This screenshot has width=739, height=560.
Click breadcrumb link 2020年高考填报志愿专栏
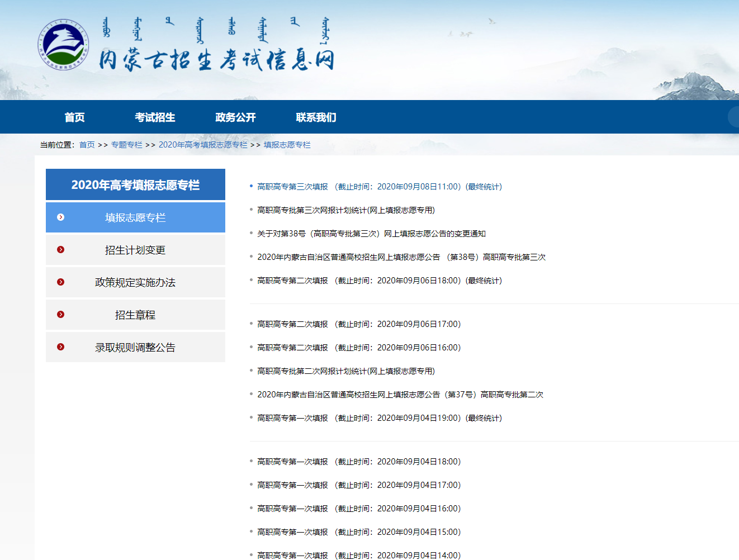click(x=203, y=144)
